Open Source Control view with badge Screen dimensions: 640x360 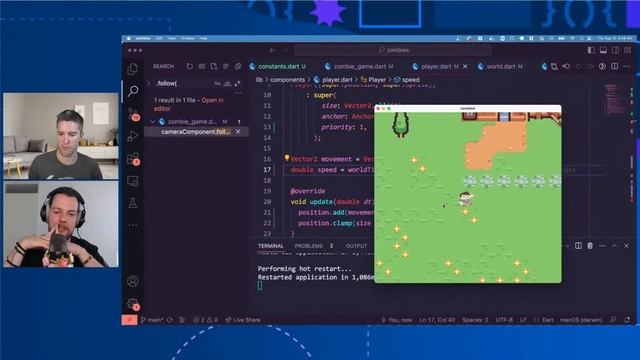(133, 114)
